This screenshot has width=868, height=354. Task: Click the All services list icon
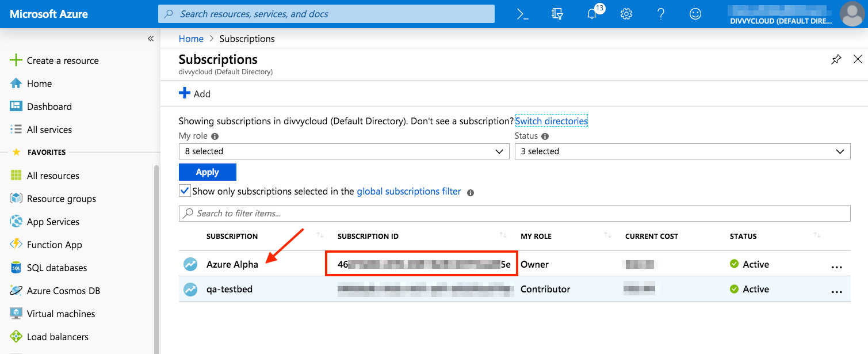click(x=16, y=130)
